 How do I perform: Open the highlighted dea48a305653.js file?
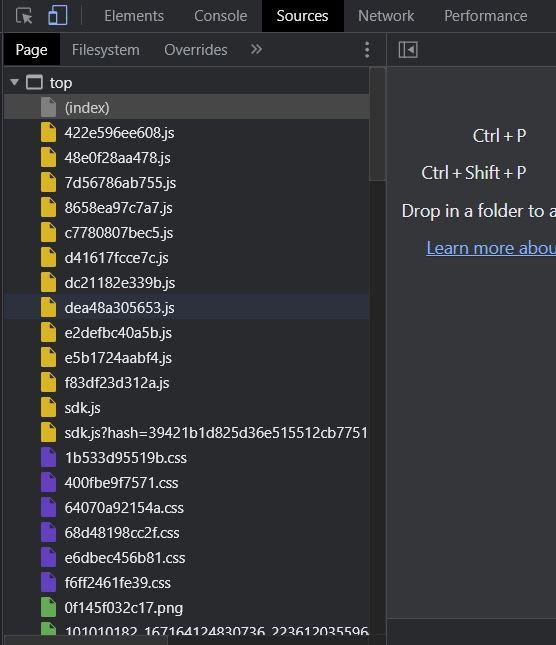point(186,308)
